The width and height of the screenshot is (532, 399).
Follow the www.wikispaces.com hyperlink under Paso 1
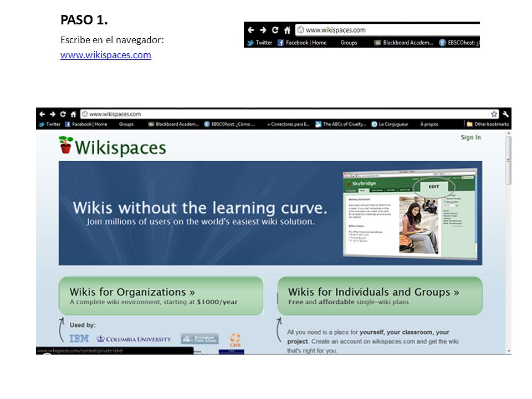coord(105,55)
